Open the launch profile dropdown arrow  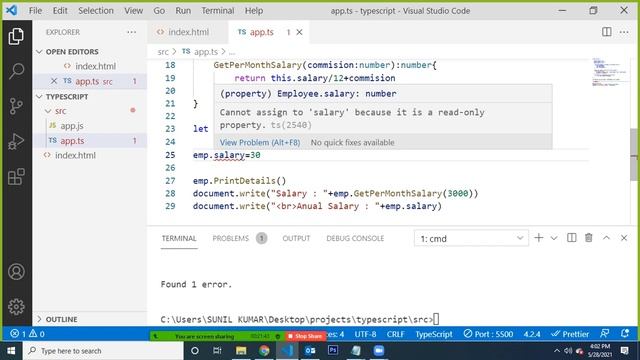[553, 238]
